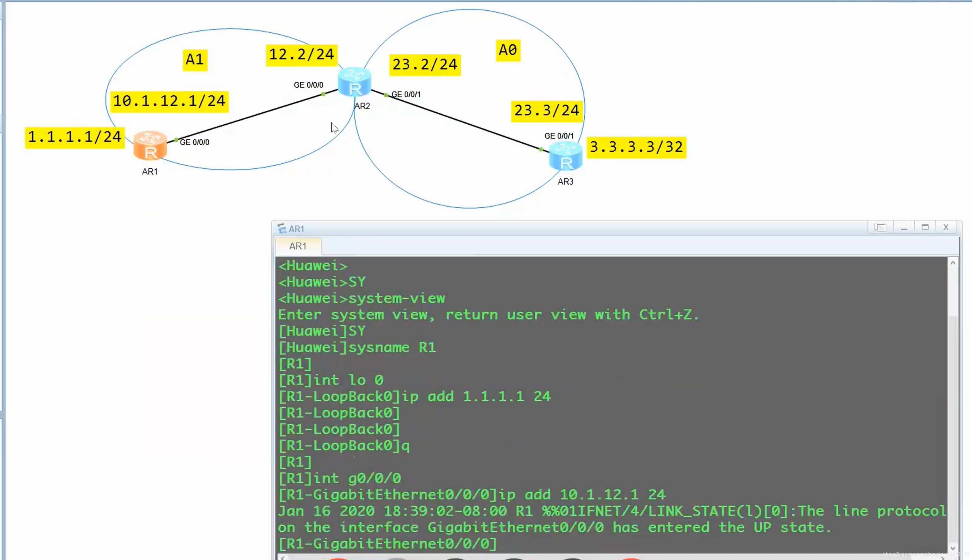Maximize the AR1 terminal window

coord(925,227)
